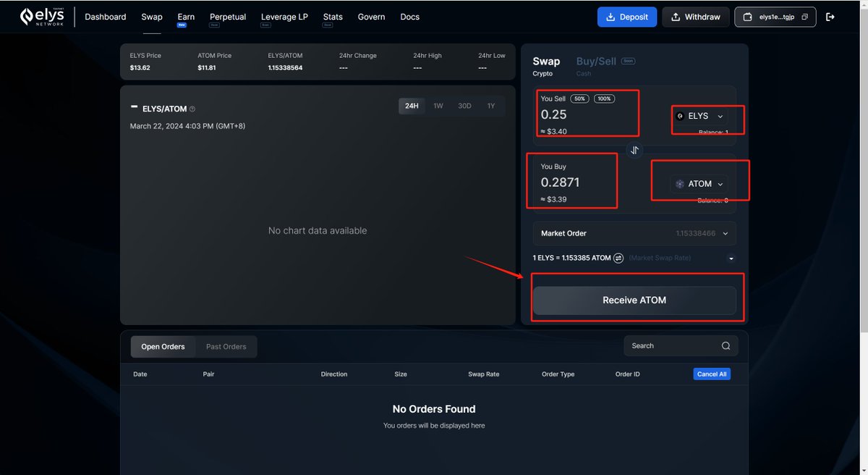This screenshot has width=868, height=475.
Task: Click the Receive ATOM button
Action: pos(634,300)
